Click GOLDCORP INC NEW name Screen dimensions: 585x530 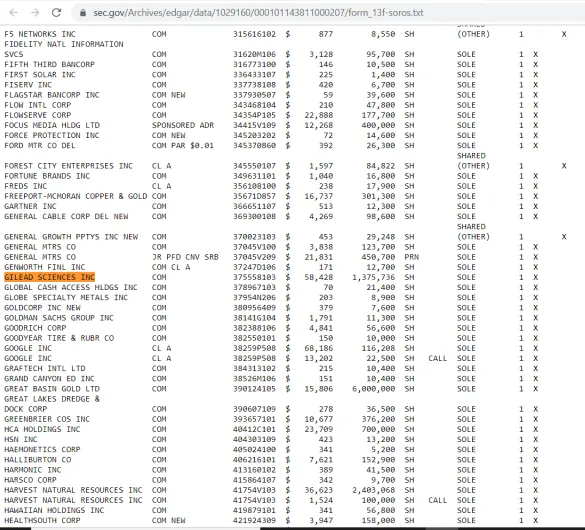click(x=42, y=308)
